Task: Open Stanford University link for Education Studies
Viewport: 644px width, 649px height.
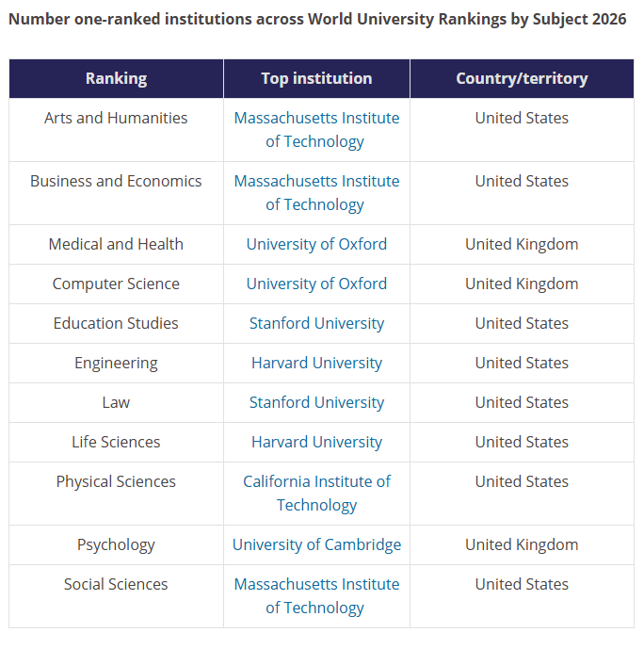Action: [x=316, y=323]
